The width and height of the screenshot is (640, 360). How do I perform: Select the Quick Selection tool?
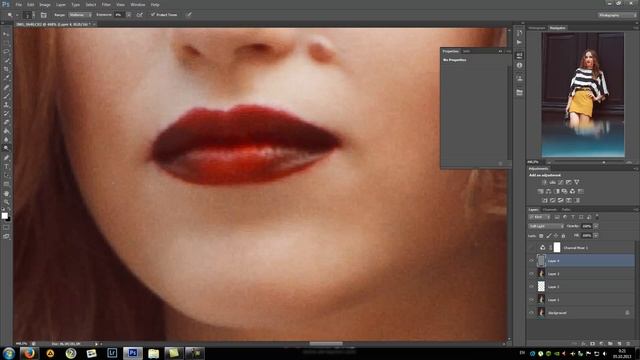pos(6,60)
